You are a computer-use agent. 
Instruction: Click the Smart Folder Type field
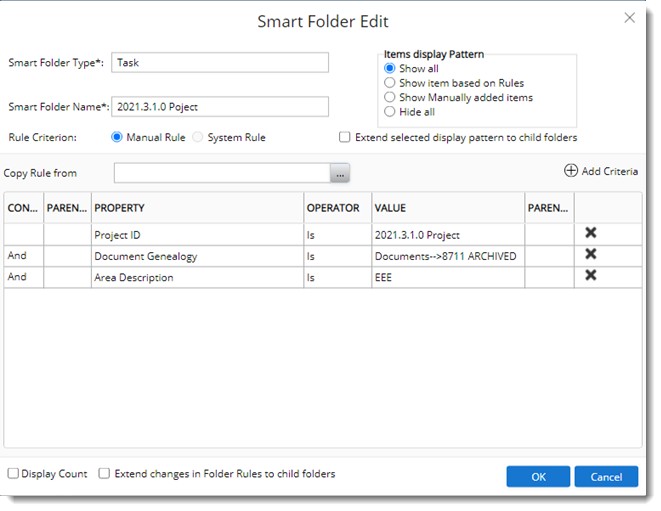[220, 62]
